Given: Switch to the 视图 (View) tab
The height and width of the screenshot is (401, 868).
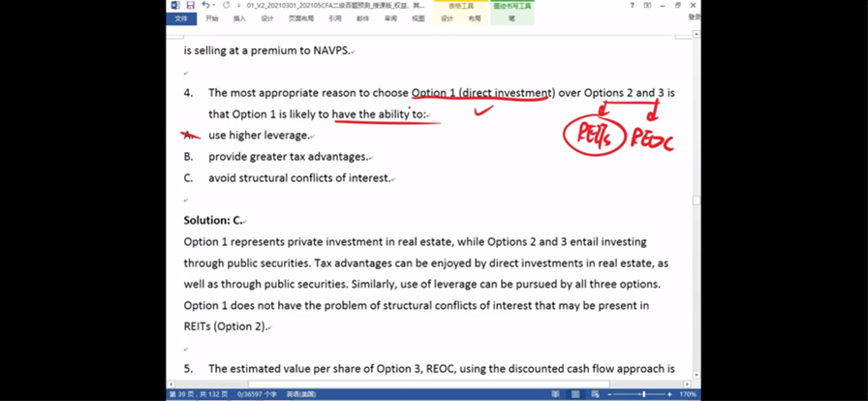Looking at the screenshot, I should tap(418, 18).
